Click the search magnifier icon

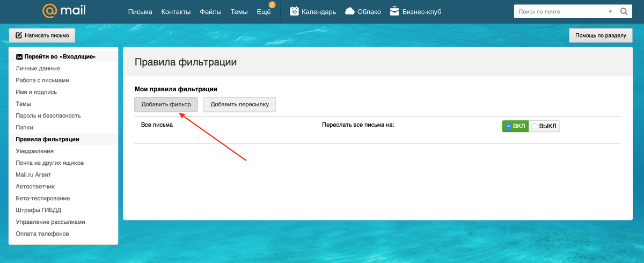click(624, 11)
